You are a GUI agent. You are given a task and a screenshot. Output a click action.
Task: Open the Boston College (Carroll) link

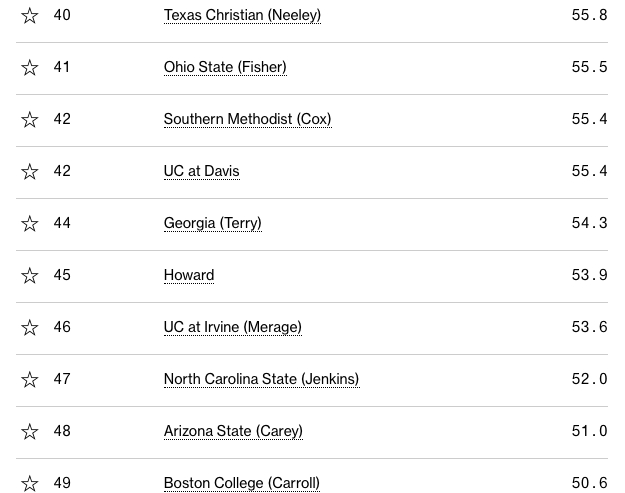click(241, 483)
